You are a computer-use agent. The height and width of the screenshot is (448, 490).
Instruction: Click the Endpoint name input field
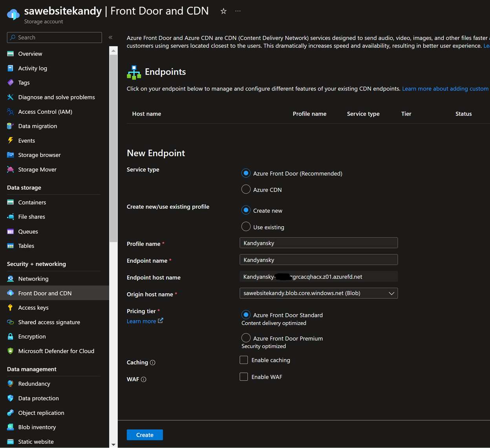pyautogui.click(x=318, y=260)
